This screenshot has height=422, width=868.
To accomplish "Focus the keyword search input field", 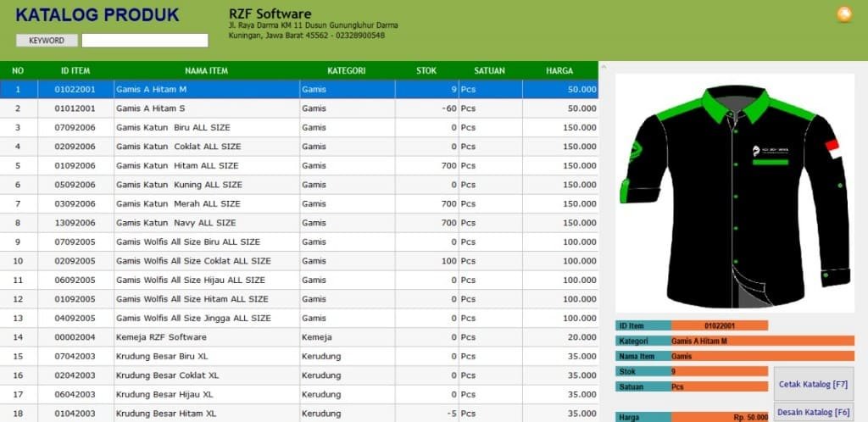I will 145,41.
